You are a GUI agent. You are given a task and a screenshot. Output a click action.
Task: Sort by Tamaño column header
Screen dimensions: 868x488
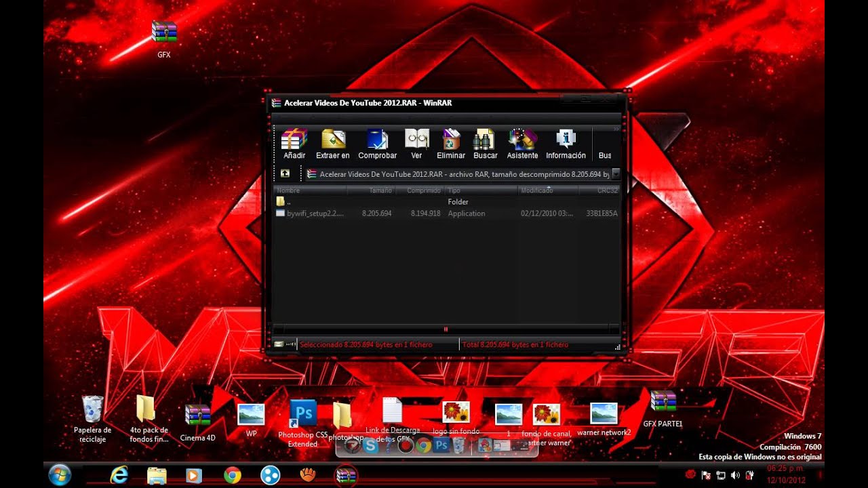[x=372, y=190]
